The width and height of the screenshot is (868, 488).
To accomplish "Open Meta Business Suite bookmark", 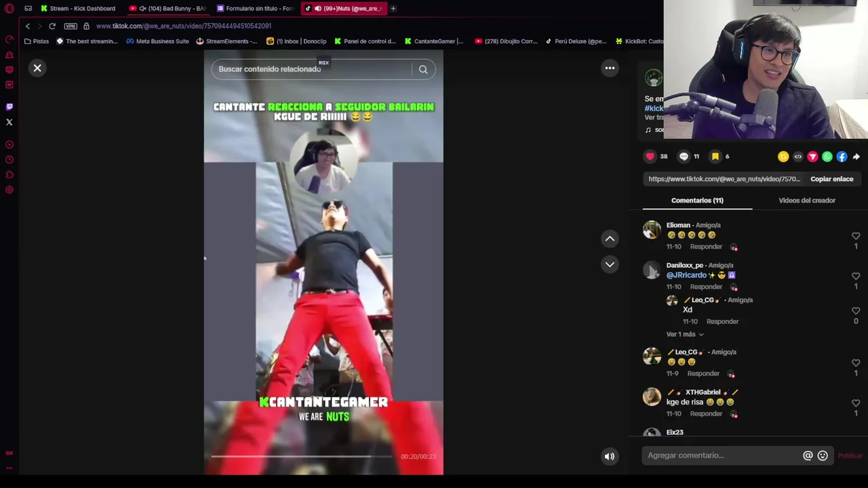I will 157,41.
